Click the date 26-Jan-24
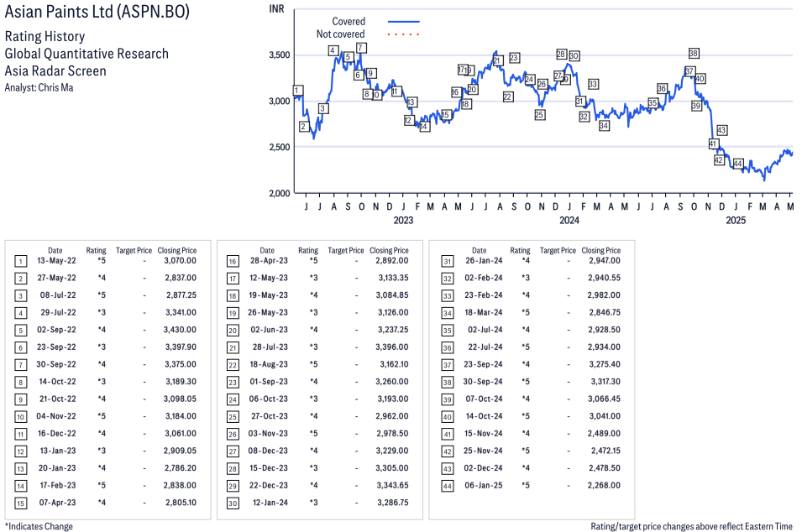The image size is (802, 532). 484,261
